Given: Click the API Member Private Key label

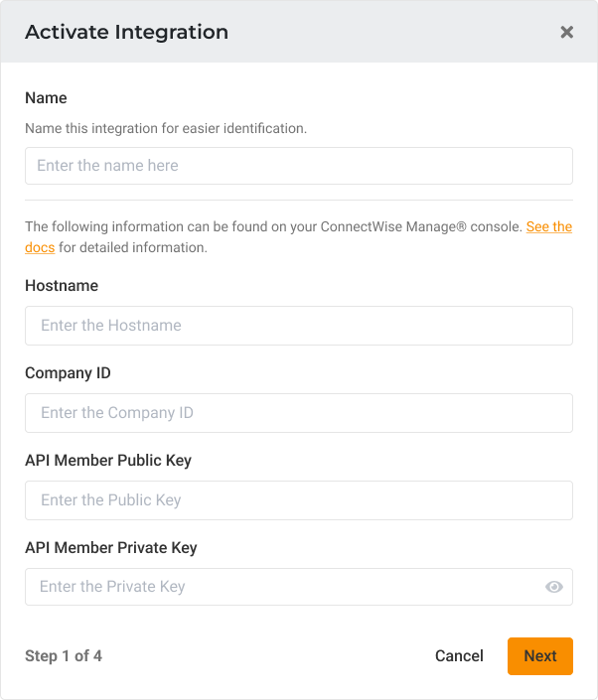Looking at the screenshot, I should [111, 548].
